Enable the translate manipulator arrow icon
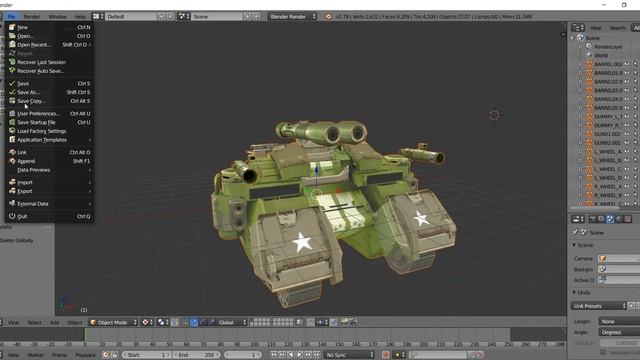The image size is (640, 360). (x=194, y=322)
